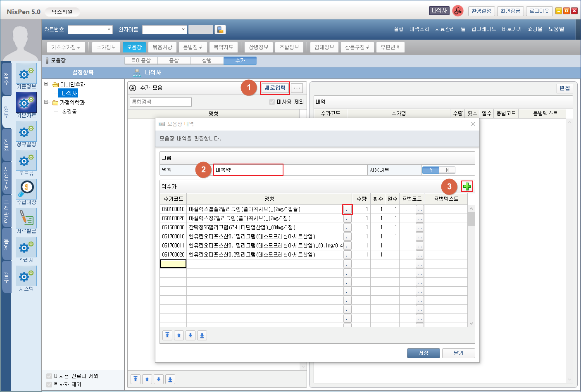Switch to the 묶음처방 tab
The image size is (581, 392).
coord(162,47)
